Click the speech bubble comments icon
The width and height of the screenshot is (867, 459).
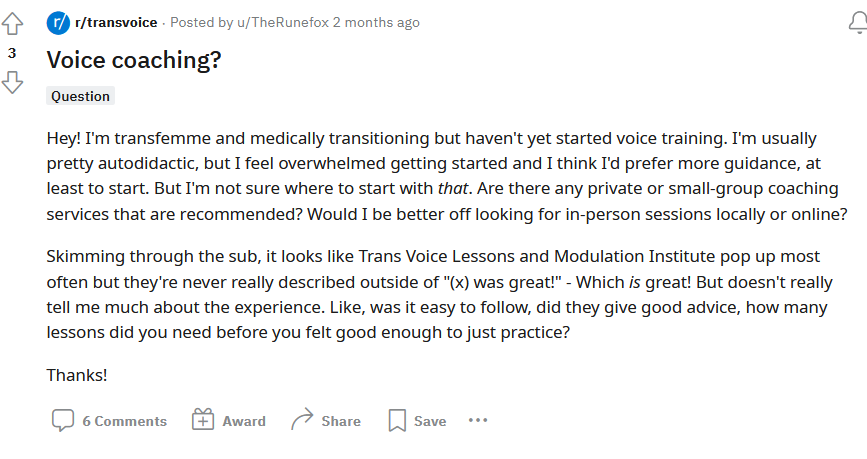tap(63, 420)
